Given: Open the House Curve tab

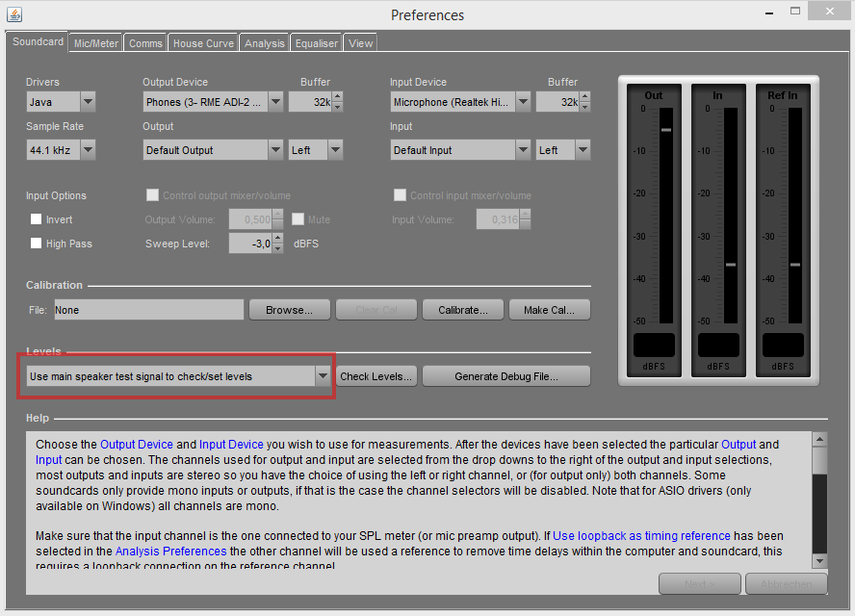Looking at the screenshot, I should (202, 43).
